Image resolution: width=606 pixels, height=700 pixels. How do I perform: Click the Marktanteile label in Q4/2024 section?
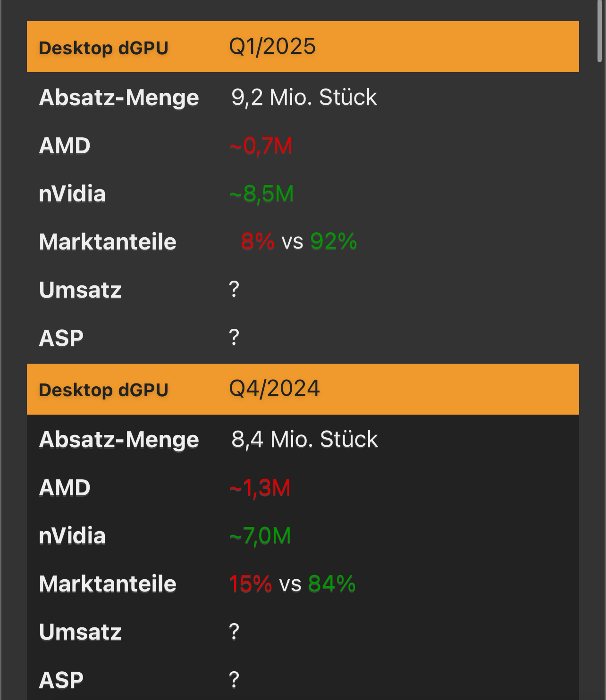point(108,584)
